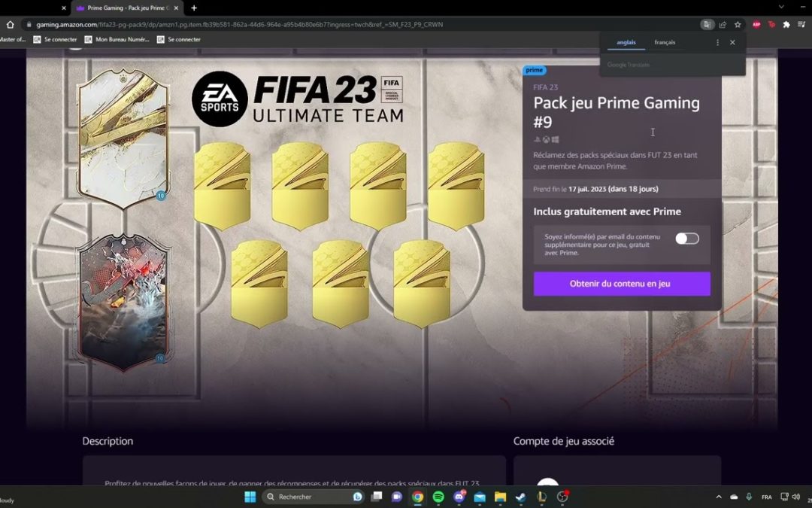
Task: Click the Compte de jeu associé heading
Action: pyautogui.click(x=563, y=441)
